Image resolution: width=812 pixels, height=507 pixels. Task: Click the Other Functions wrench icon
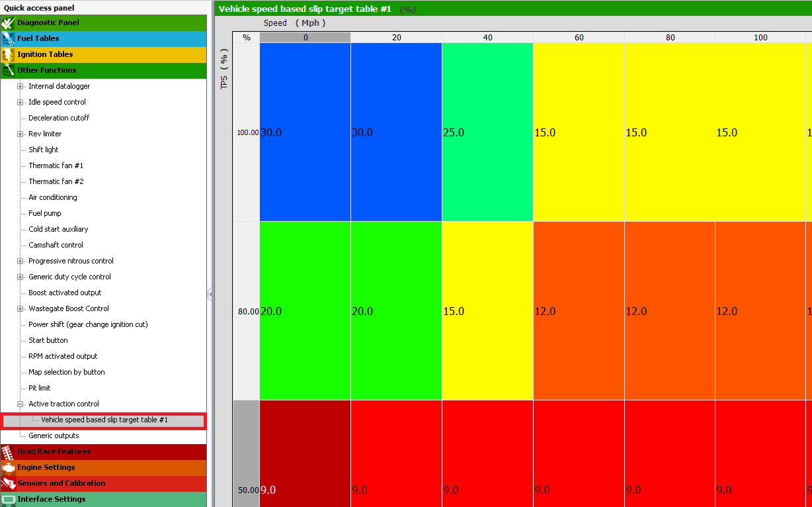click(8, 70)
